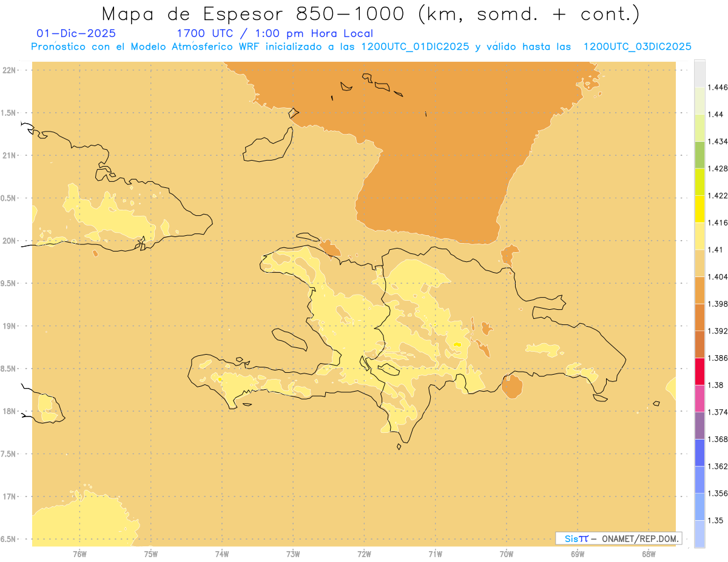Click the legend value '1.374'
Viewport: 728px width, 562px height.
[x=718, y=412]
